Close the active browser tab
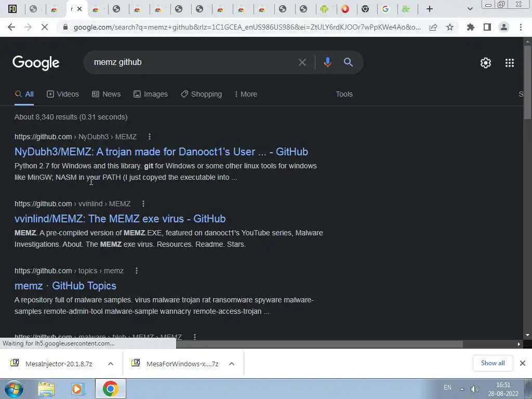Image resolution: width=532 pixels, height=399 pixels. pyautogui.click(x=79, y=9)
